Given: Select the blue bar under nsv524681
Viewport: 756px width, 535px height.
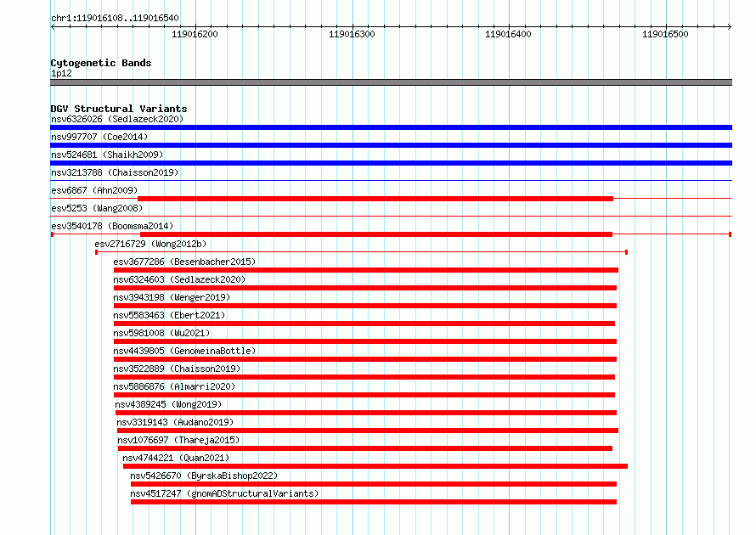Looking at the screenshot, I should point(391,163).
